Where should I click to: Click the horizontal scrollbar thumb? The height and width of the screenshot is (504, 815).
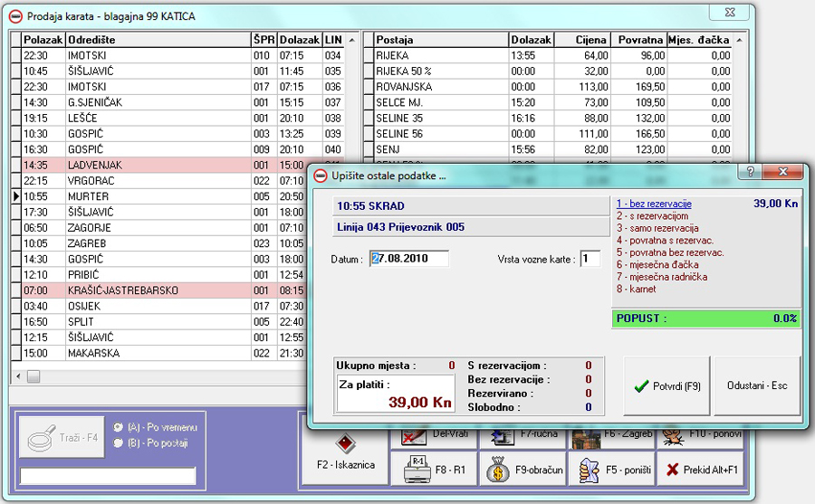pos(34,376)
